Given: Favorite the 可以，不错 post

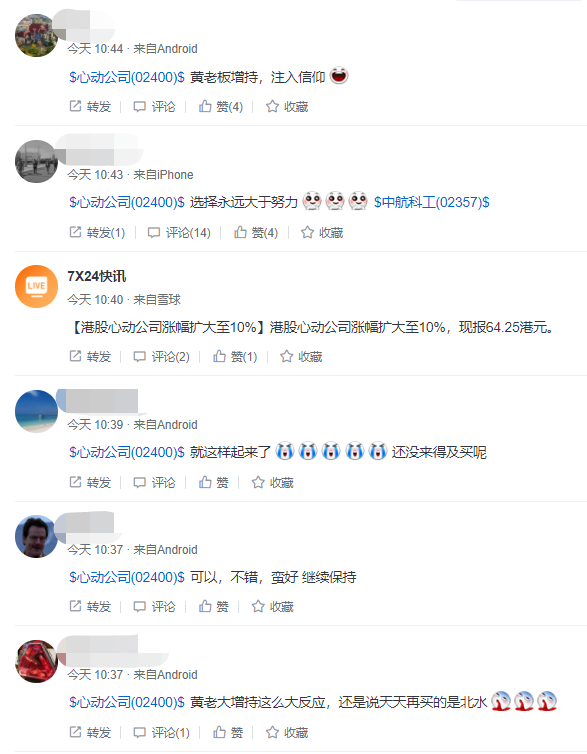Looking at the screenshot, I should 273,606.
